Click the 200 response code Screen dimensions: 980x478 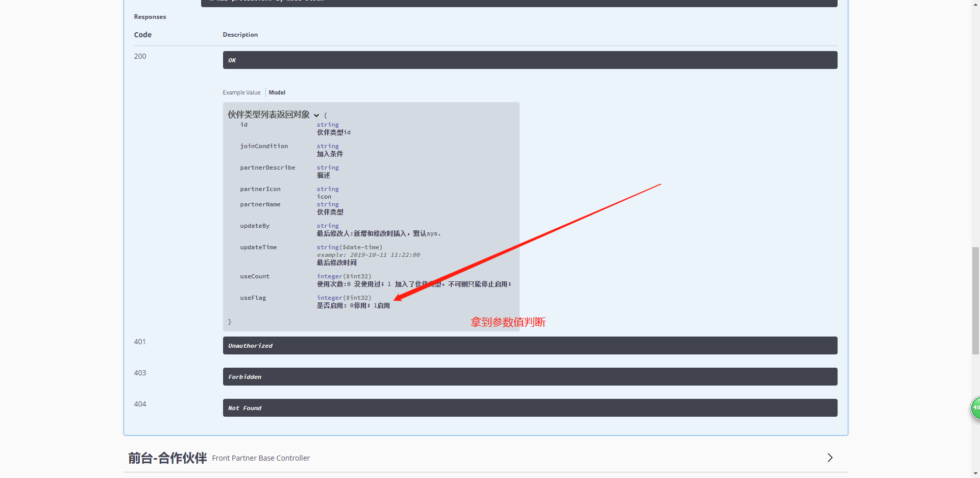coord(140,56)
